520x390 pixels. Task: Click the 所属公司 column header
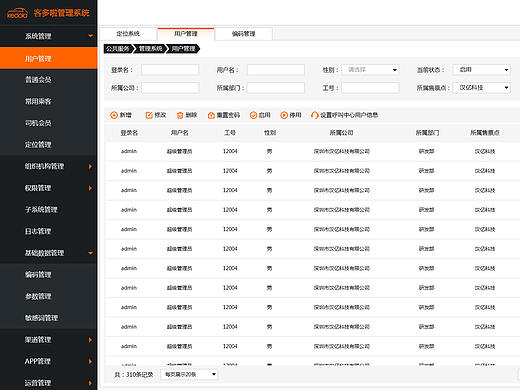tap(341, 133)
